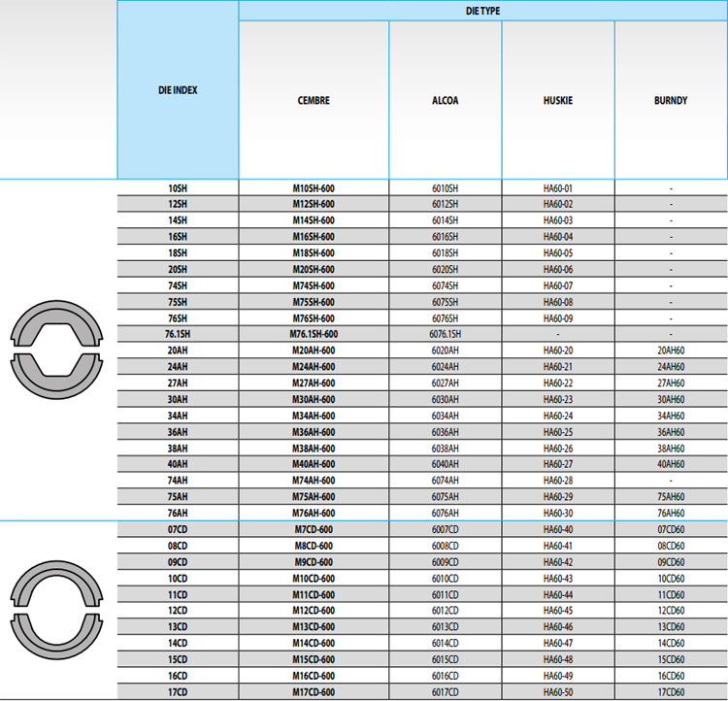
Task: Select Burndy cell 20AH60
Action: pyautogui.click(x=671, y=350)
